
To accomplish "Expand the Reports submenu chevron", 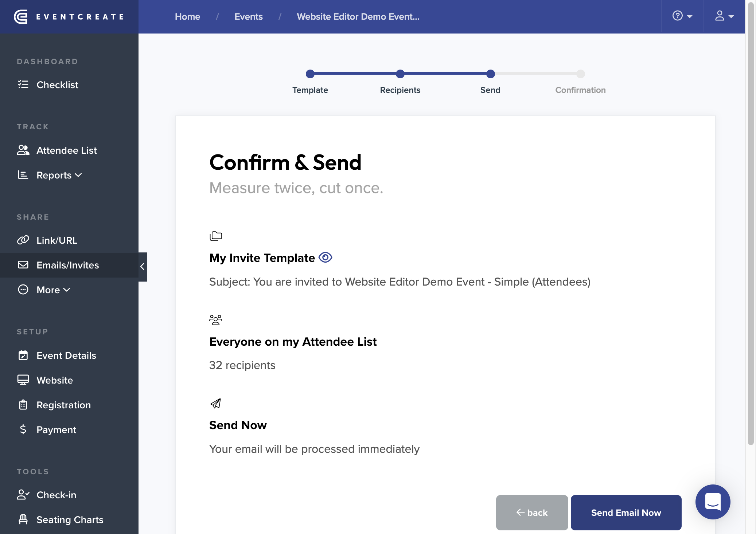I will [x=78, y=175].
